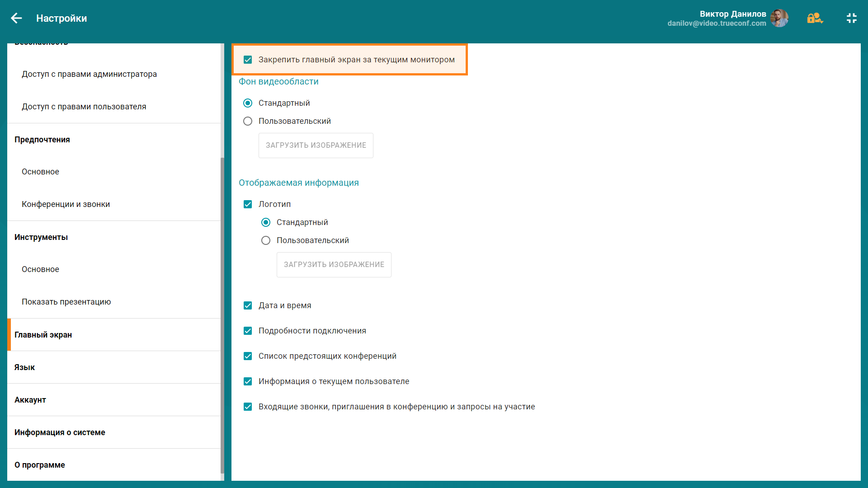Screen dimensions: 868x488
Task: Go back using the arrow icon
Action: pos(16,18)
